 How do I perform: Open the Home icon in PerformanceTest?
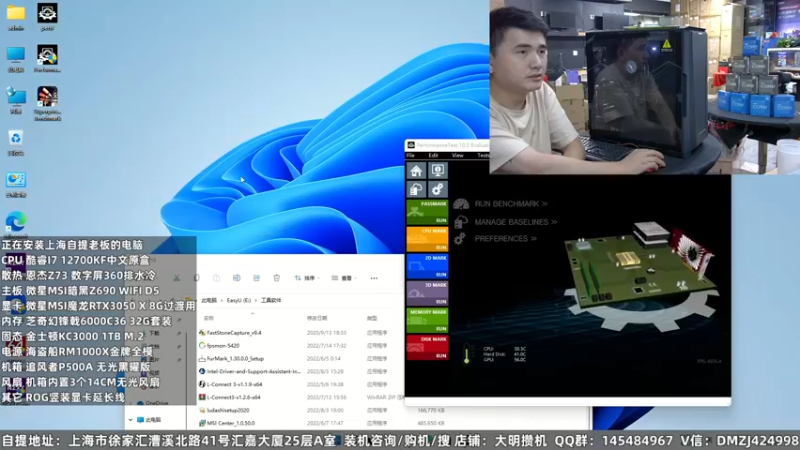tap(416, 170)
